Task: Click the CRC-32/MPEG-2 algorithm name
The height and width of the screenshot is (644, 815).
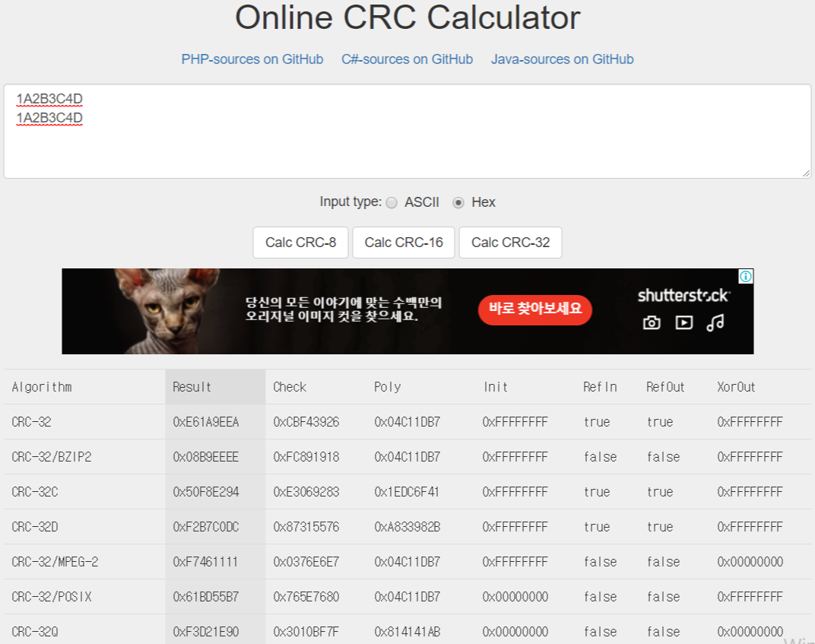Action: pos(55,562)
